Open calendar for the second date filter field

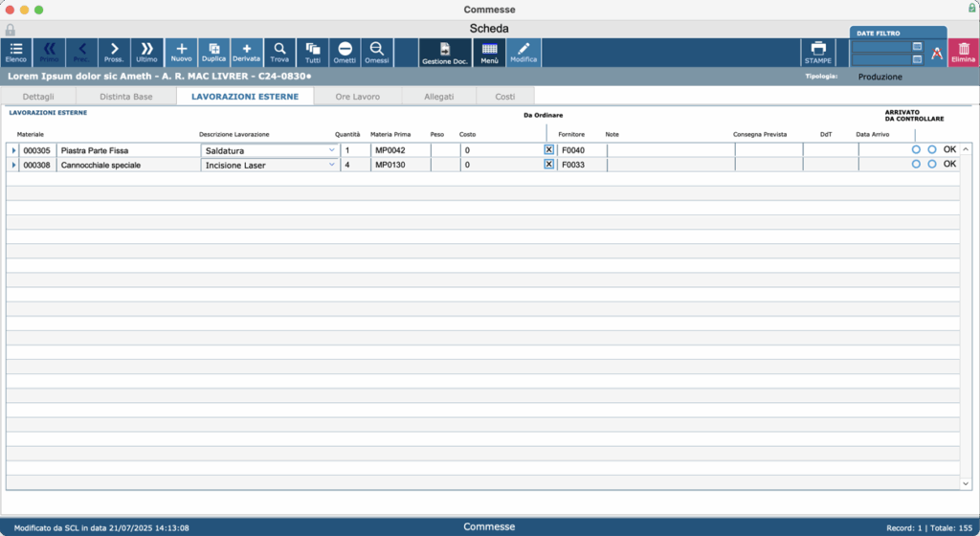[917, 59]
